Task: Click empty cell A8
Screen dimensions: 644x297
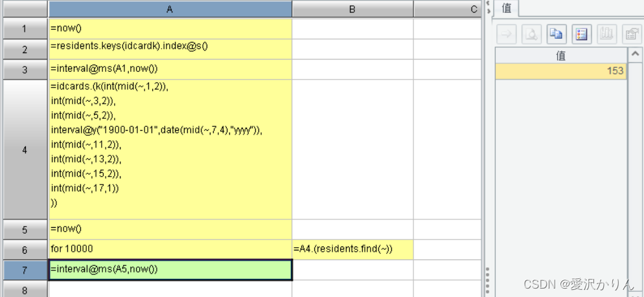Action: coord(170,289)
